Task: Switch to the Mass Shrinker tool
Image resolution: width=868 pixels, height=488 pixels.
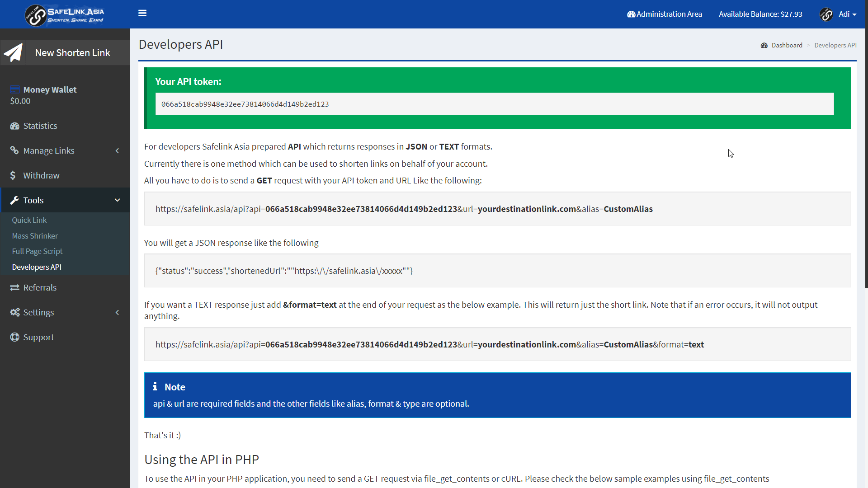Action: pos(35,235)
